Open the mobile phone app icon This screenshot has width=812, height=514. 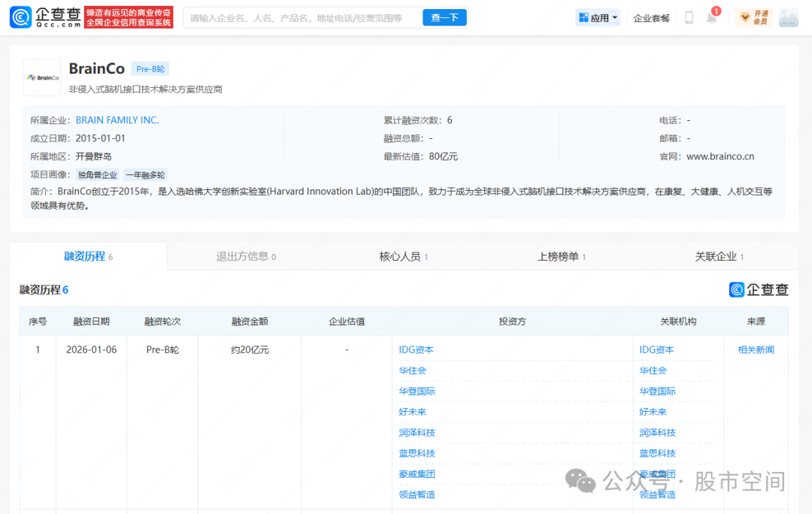(689, 17)
